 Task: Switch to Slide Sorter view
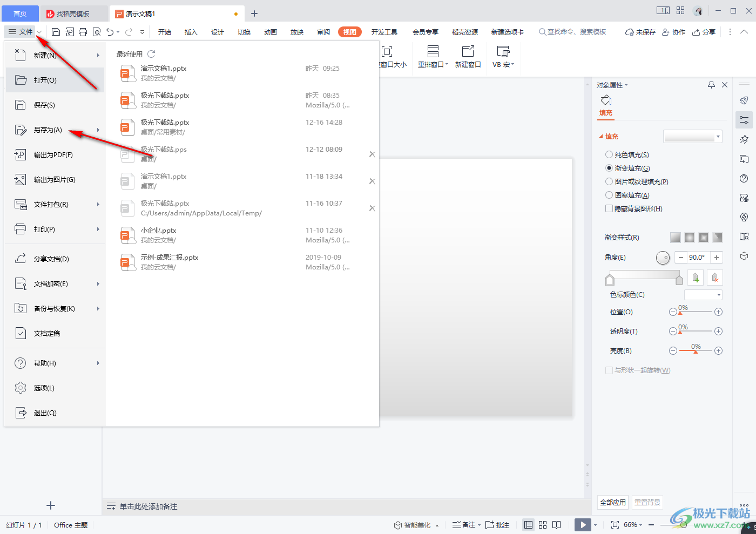pos(543,525)
